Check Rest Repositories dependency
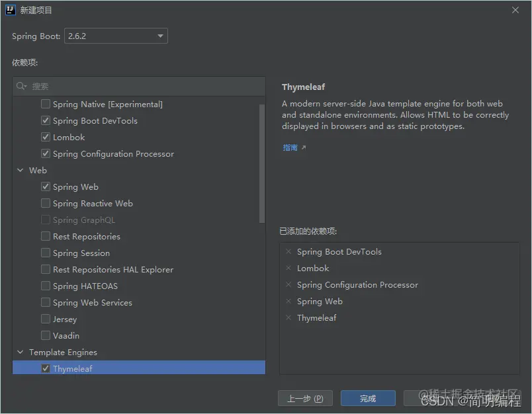Viewport: 532px width, 414px height. pos(46,236)
